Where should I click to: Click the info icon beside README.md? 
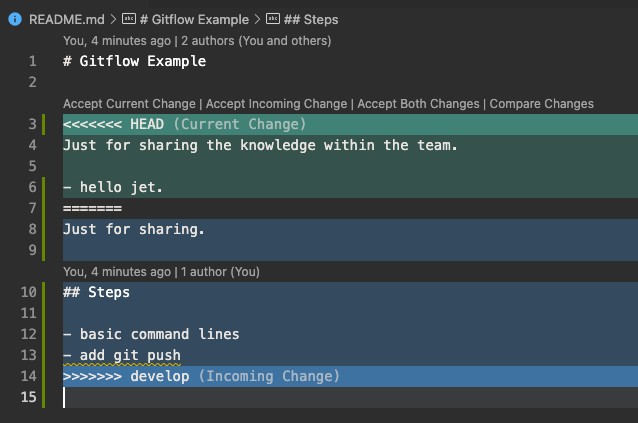pyautogui.click(x=14, y=19)
